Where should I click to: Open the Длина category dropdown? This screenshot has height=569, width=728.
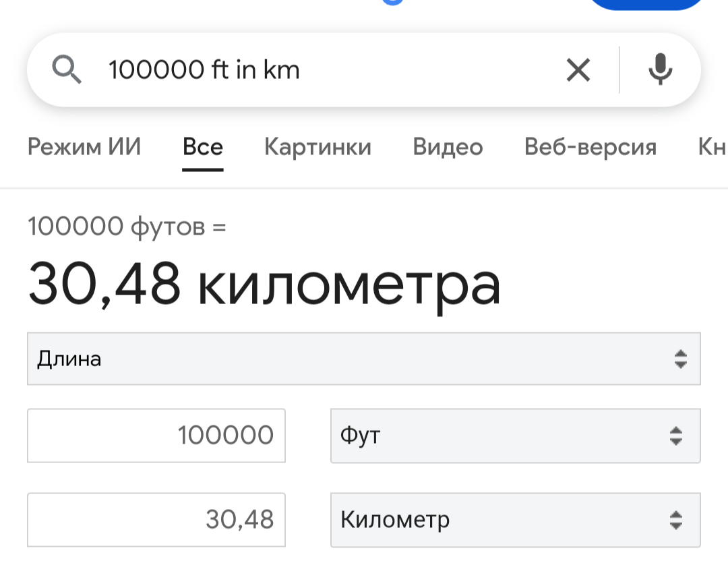point(363,359)
